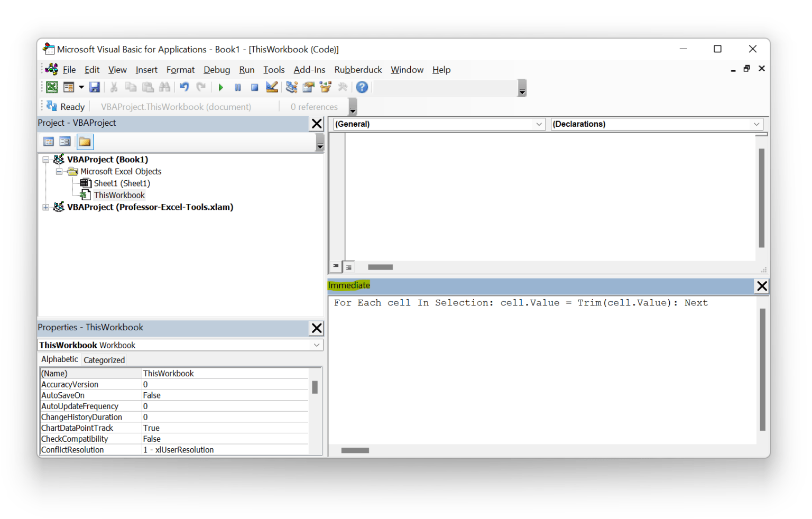The image size is (812, 519).
Task: Open the (General) object dropdown
Action: point(539,124)
